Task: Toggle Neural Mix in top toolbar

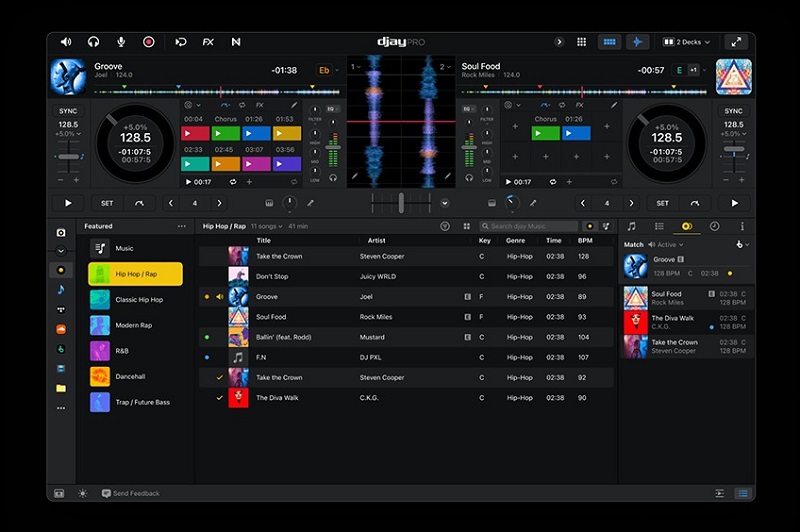Action: [236, 42]
